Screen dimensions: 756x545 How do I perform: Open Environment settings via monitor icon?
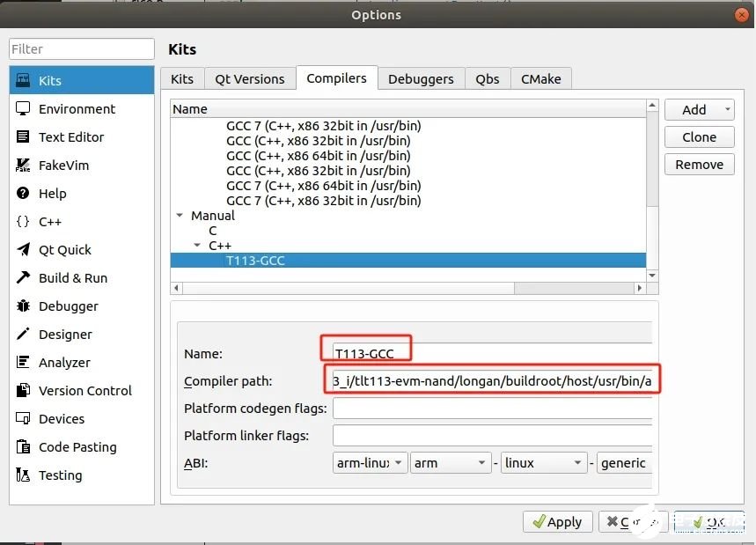click(x=23, y=108)
